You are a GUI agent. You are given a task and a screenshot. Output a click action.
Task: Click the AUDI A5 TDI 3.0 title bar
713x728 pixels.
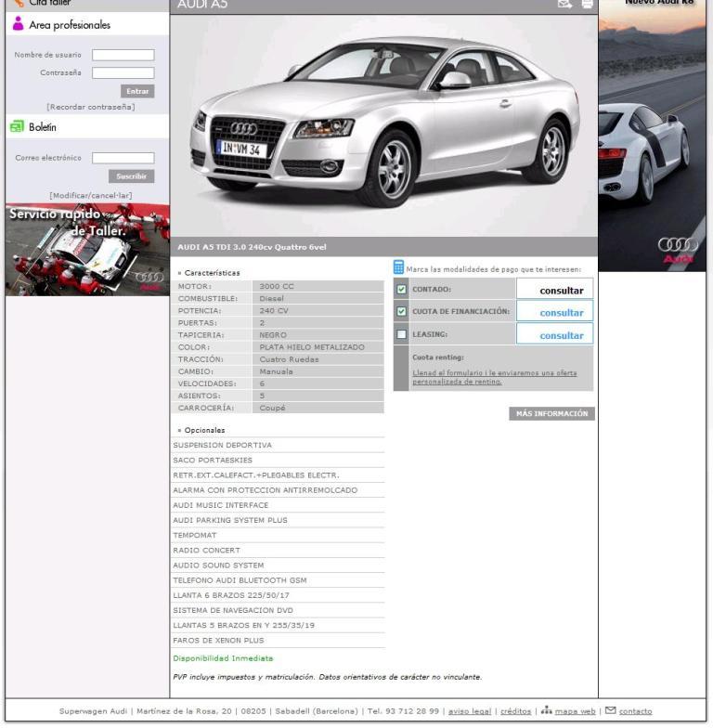pyautogui.click(x=383, y=247)
